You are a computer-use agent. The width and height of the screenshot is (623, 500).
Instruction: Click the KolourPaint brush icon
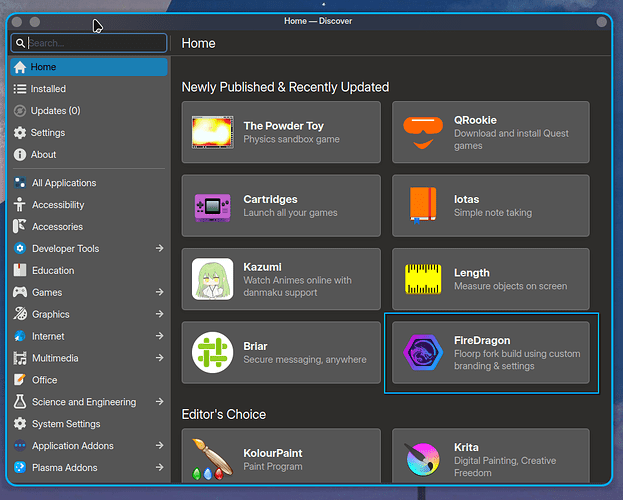213,459
